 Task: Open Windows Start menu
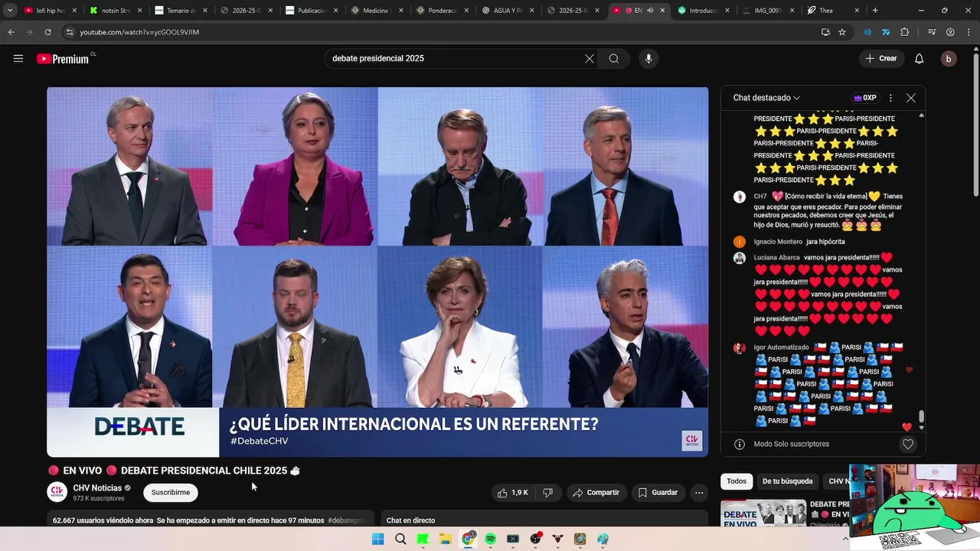(x=378, y=539)
